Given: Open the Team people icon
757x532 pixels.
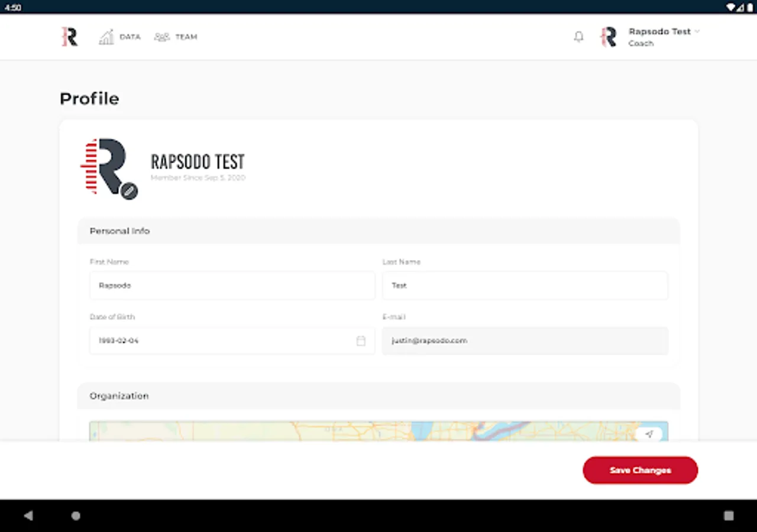Looking at the screenshot, I should [162, 37].
